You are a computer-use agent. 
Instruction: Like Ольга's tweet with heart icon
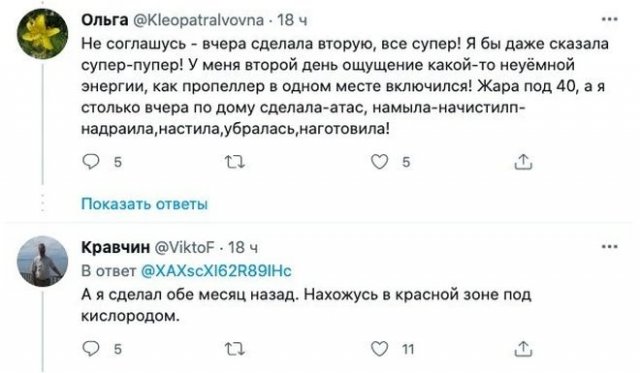[x=379, y=162]
